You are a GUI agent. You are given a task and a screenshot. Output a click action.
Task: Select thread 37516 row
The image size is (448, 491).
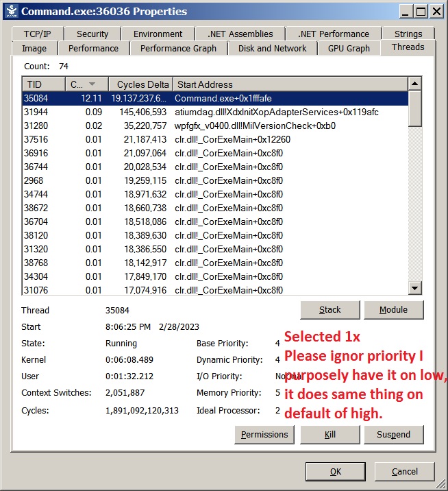point(215,139)
